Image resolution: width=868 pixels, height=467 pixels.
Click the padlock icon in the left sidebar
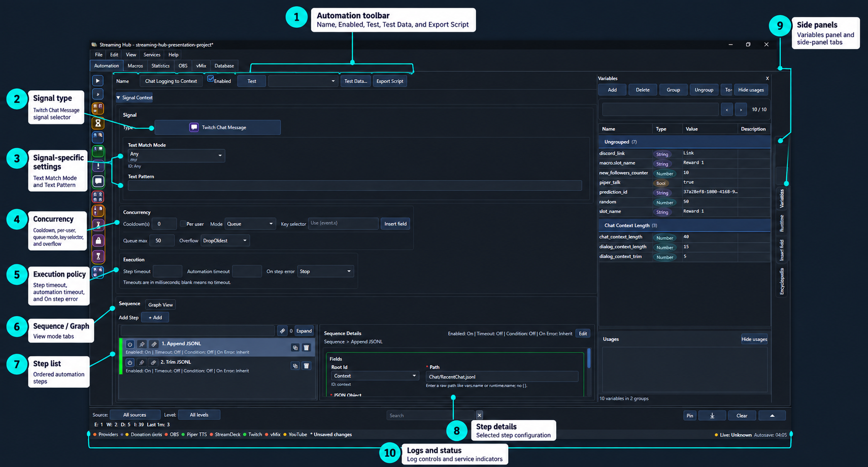pos(98,241)
